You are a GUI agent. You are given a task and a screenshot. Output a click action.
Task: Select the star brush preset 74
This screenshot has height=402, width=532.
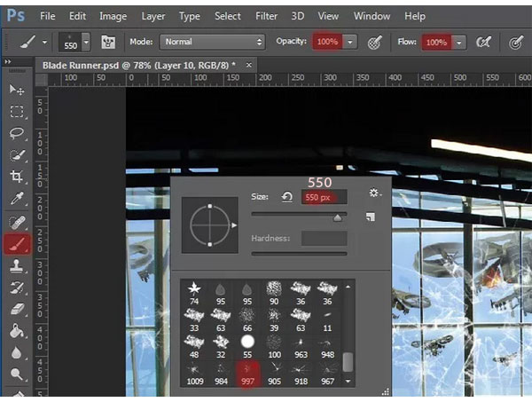[194, 294]
